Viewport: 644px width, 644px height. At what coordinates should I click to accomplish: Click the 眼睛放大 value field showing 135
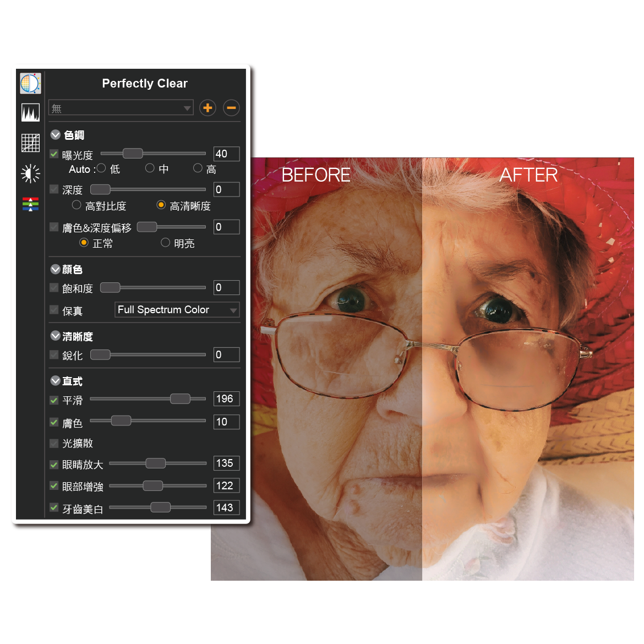coord(227,463)
